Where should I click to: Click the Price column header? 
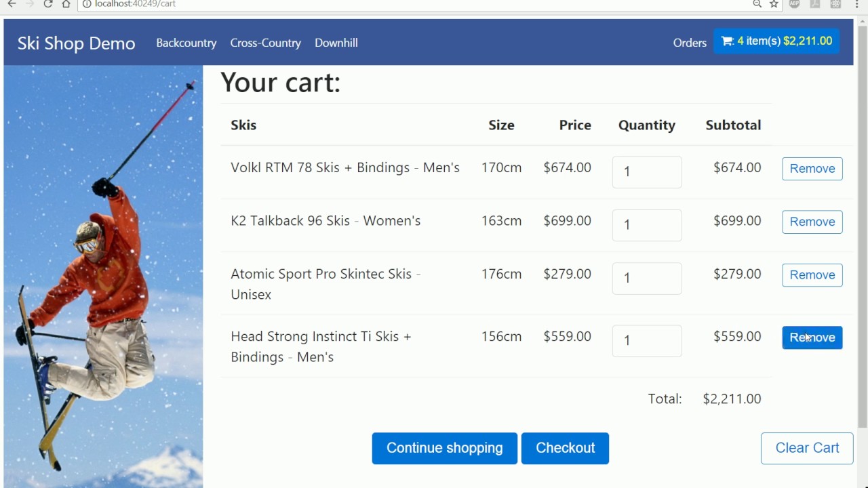click(575, 125)
